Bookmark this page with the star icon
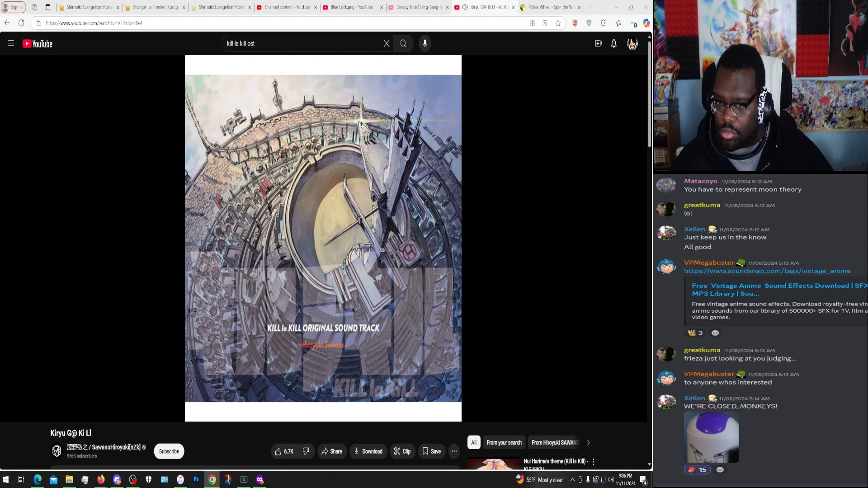Image resolution: width=868 pixels, height=488 pixels. coord(558,23)
